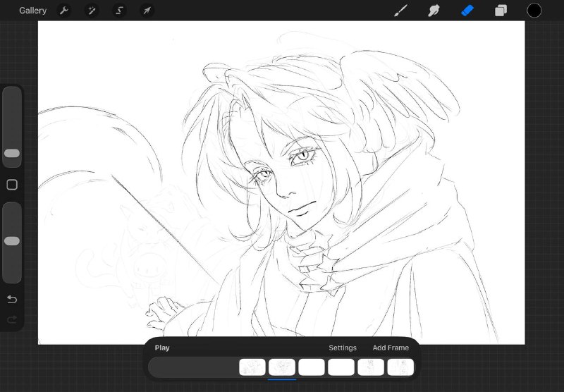Return to the Gallery
The height and width of the screenshot is (392, 564).
tap(32, 11)
